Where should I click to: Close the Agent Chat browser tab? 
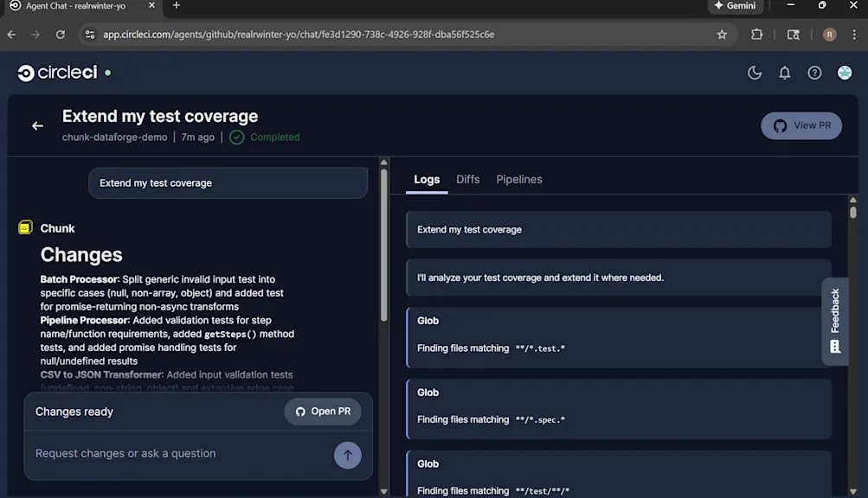(x=151, y=5)
